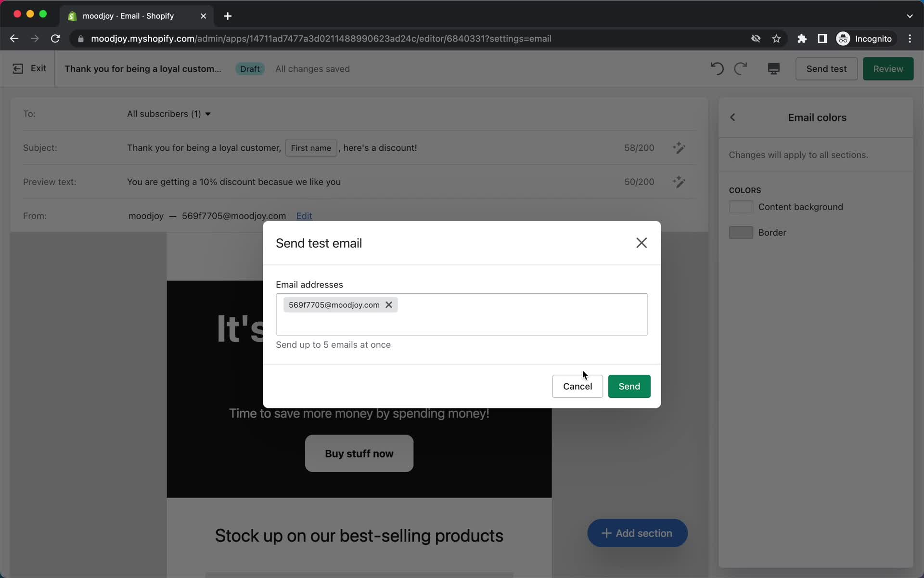The height and width of the screenshot is (578, 924).
Task: Click the back arrow in Email colors panel
Action: 732,117
